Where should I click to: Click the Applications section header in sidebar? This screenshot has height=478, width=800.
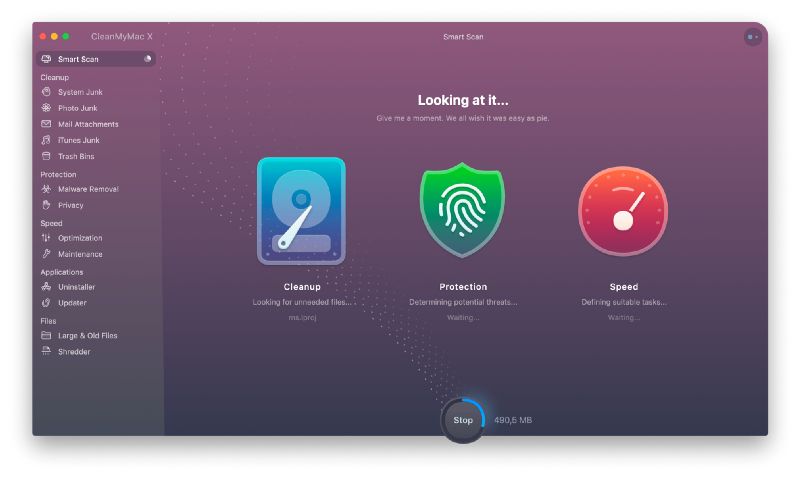pos(62,272)
